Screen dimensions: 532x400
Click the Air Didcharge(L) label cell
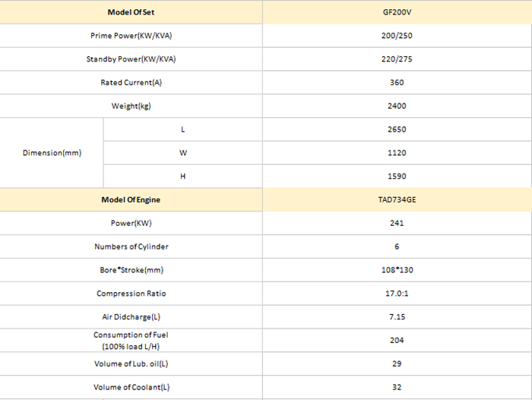[x=131, y=317]
